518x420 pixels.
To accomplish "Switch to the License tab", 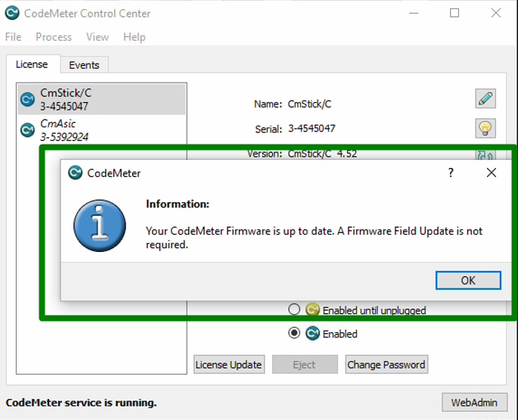I will [32, 64].
